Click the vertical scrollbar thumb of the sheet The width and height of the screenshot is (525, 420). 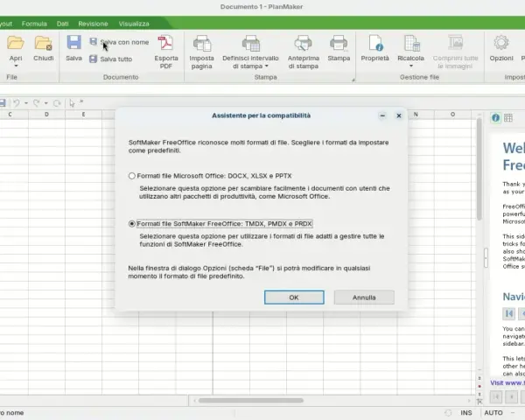click(479, 169)
